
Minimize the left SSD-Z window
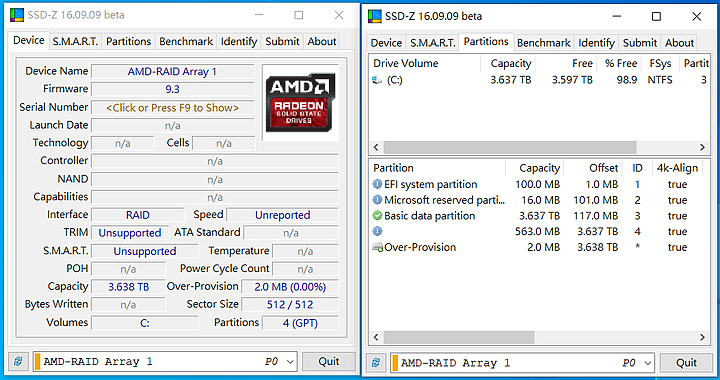[x=259, y=15]
